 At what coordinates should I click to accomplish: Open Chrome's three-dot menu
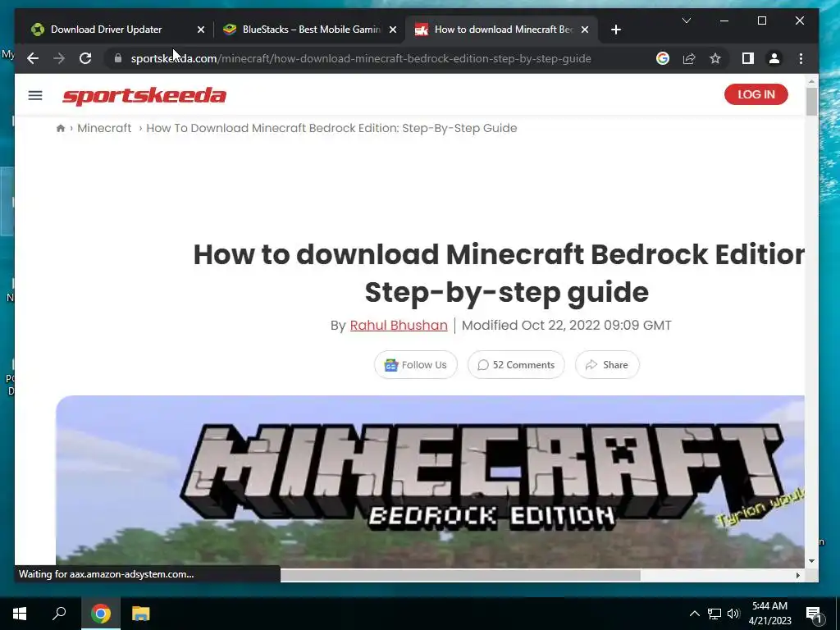(801, 58)
